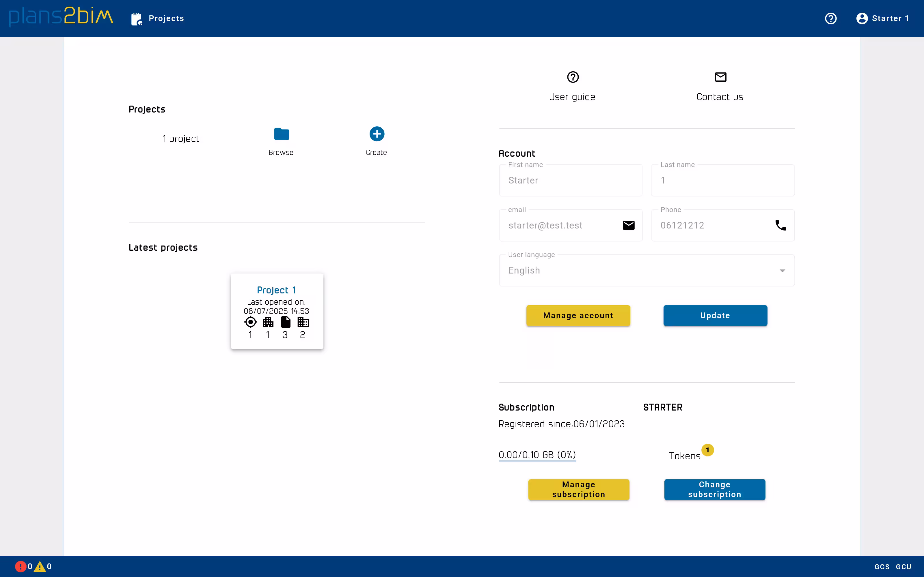Click GCS in the bottom status bar
The height and width of the screenshot is (577, 924).
pos(883,567)
